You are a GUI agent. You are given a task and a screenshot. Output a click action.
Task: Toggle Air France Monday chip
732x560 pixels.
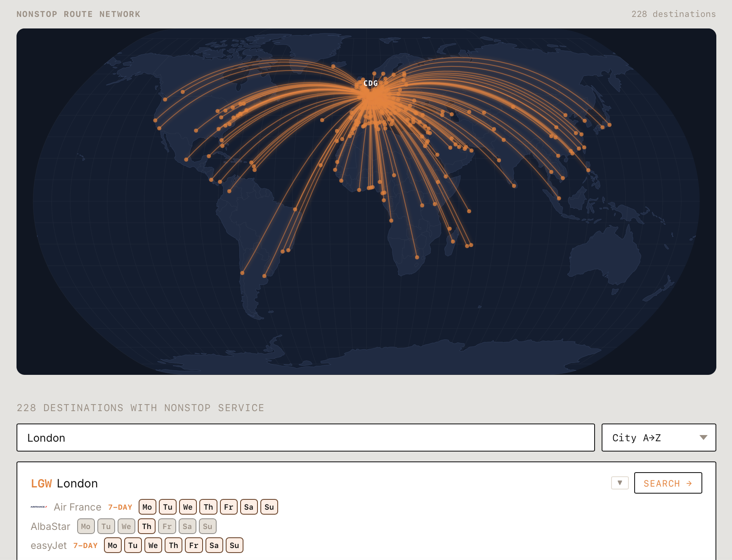pyautogui.click(x=147, y=507)
